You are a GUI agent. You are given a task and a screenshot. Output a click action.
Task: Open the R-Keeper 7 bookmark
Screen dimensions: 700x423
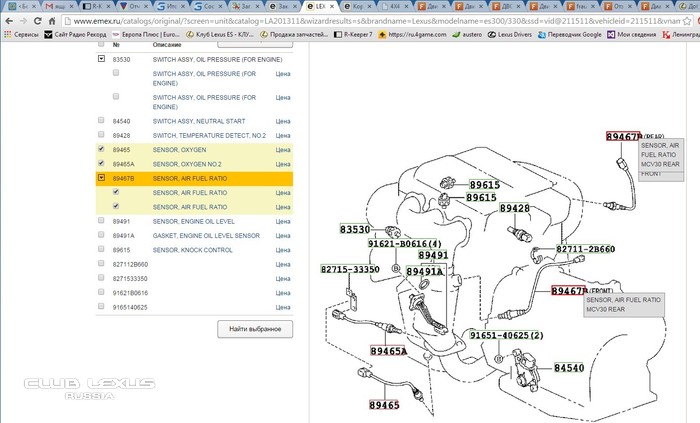pos(353,34)
